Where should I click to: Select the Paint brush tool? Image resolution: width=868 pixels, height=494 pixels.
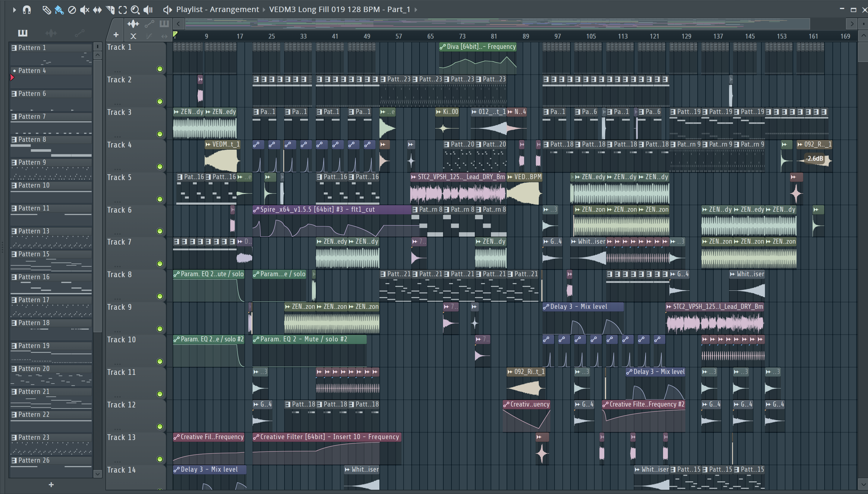coord(59,10)
